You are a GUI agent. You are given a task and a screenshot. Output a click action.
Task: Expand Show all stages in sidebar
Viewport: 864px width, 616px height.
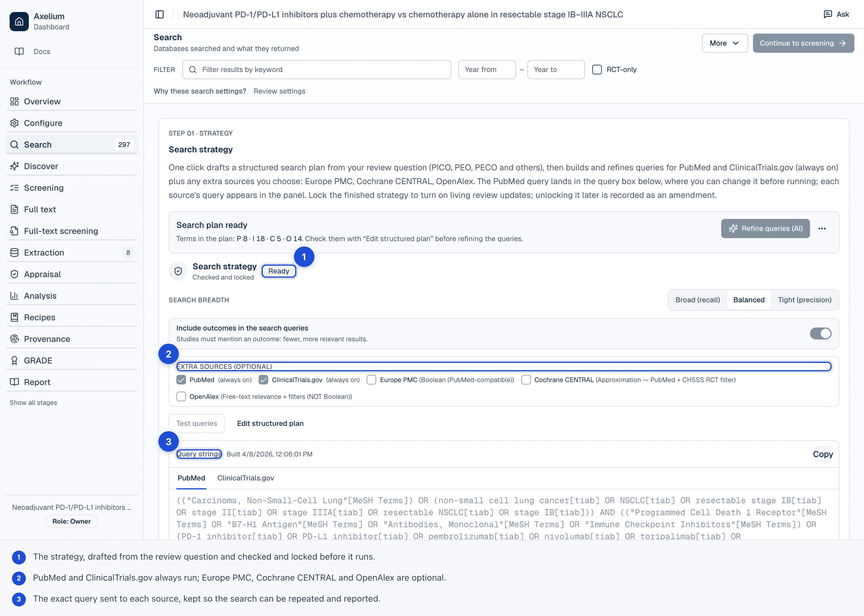[x=33, y=402]
